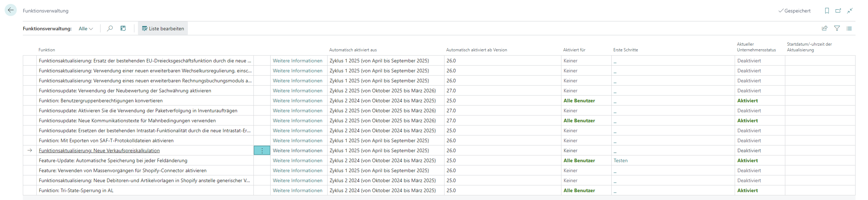Image resolution: width=868 pixels, height=200 pixels.
Task: Open Aktiviert für dropdown for Tri-State-Sperrung
Action: pyautogui.click(x=579, y=190)
